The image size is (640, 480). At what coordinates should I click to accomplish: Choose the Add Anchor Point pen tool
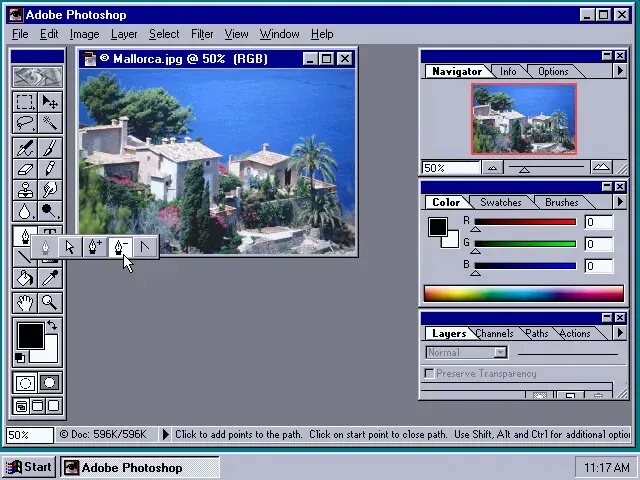pyautogui.click(x=95, y=247)
